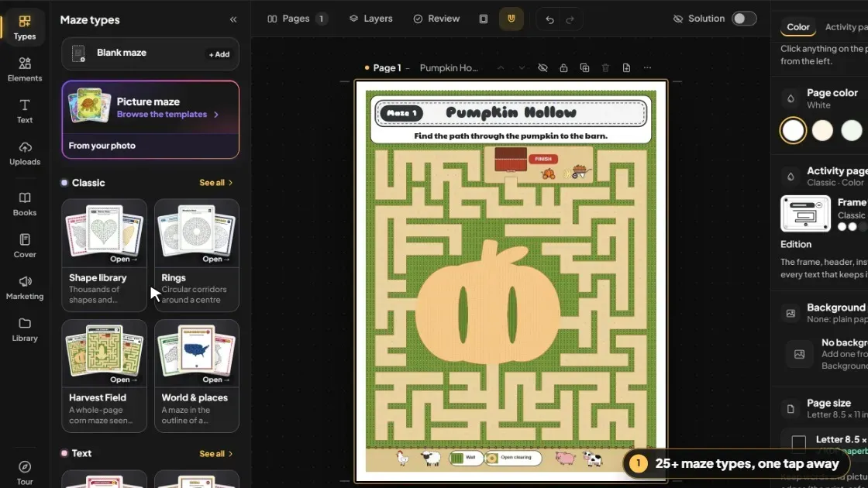Toggle Page 1 visibility

[x=542, y=68]
